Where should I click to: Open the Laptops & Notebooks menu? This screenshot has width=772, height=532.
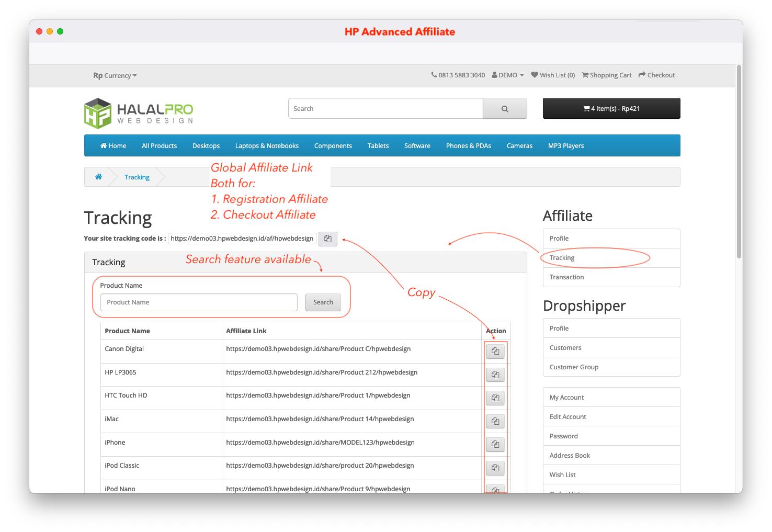click(x=267, y=145)
